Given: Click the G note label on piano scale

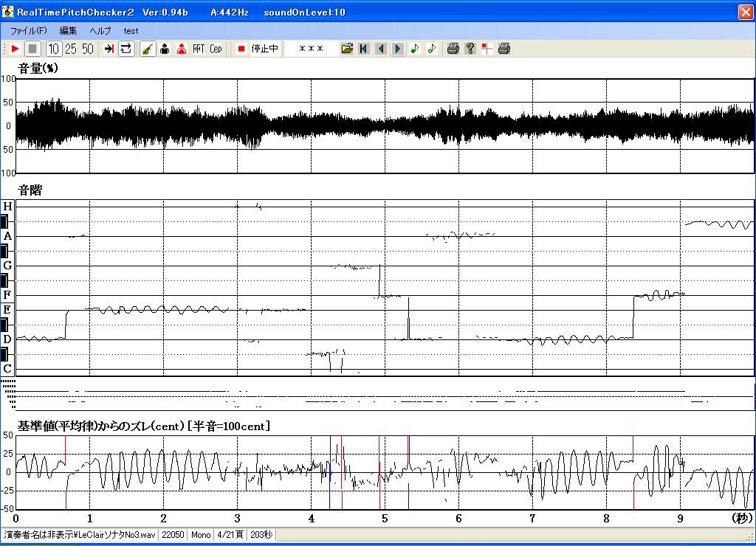Looking at the screenshot, I should [7, 266].
